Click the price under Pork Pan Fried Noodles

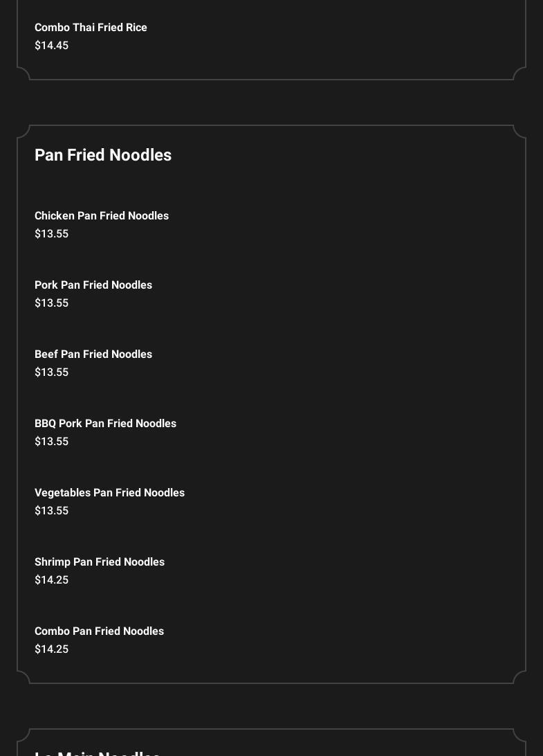(51, 303)
